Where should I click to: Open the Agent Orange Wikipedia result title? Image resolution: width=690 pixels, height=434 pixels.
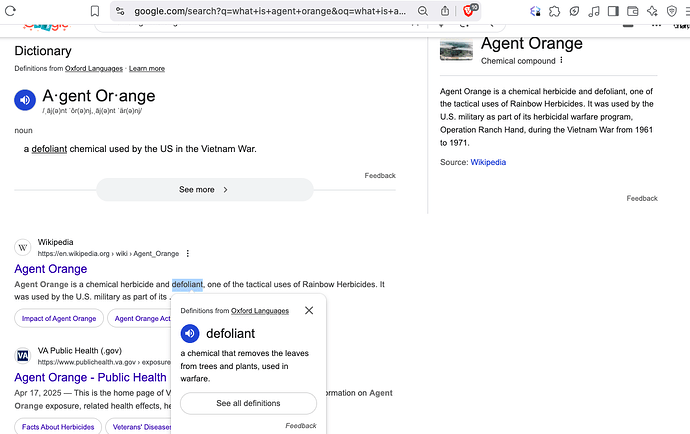point(51,269)
